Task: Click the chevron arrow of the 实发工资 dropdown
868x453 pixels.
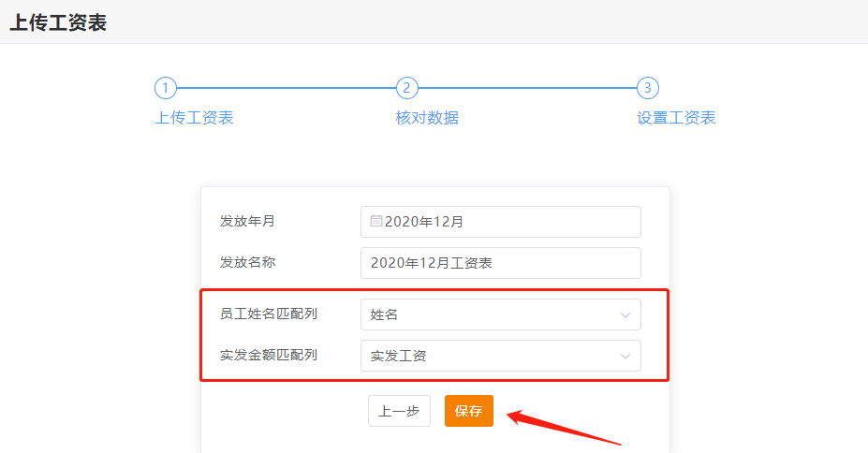Action: [625, 356]
